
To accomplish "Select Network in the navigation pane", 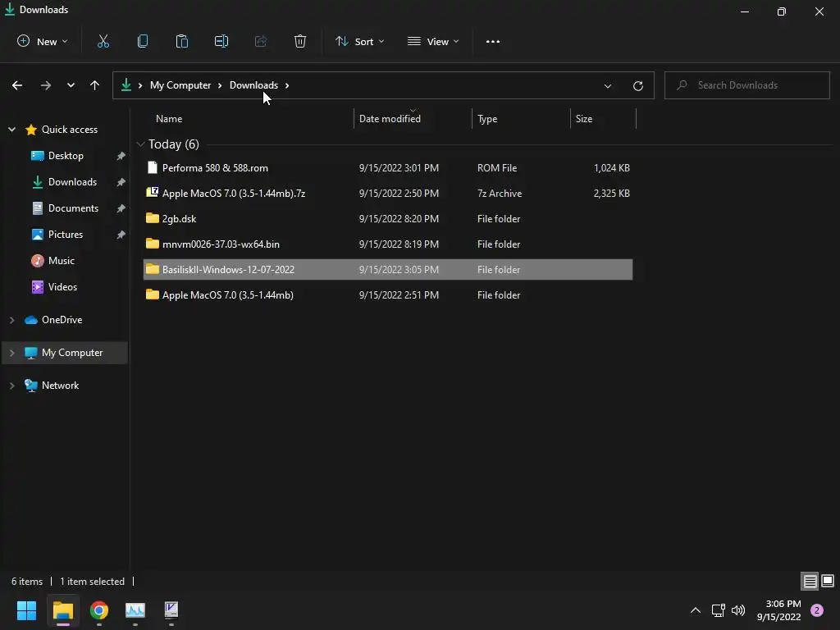I will pos(60,386).
